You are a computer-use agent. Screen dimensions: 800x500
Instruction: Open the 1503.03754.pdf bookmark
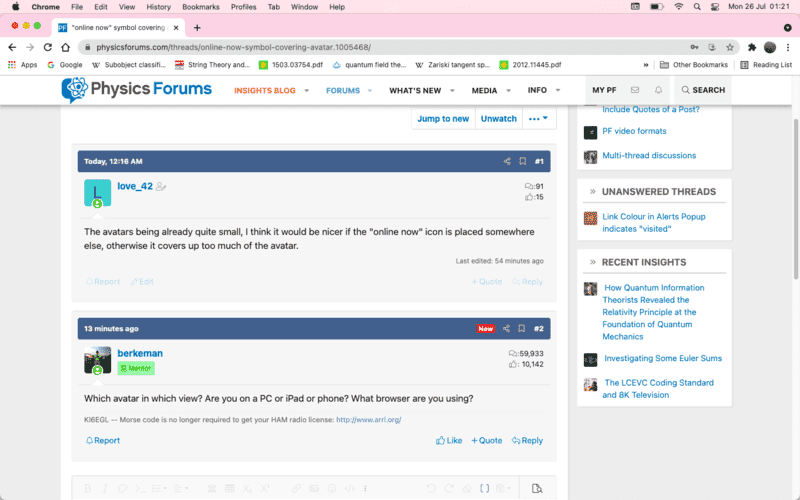click(291, 65)
